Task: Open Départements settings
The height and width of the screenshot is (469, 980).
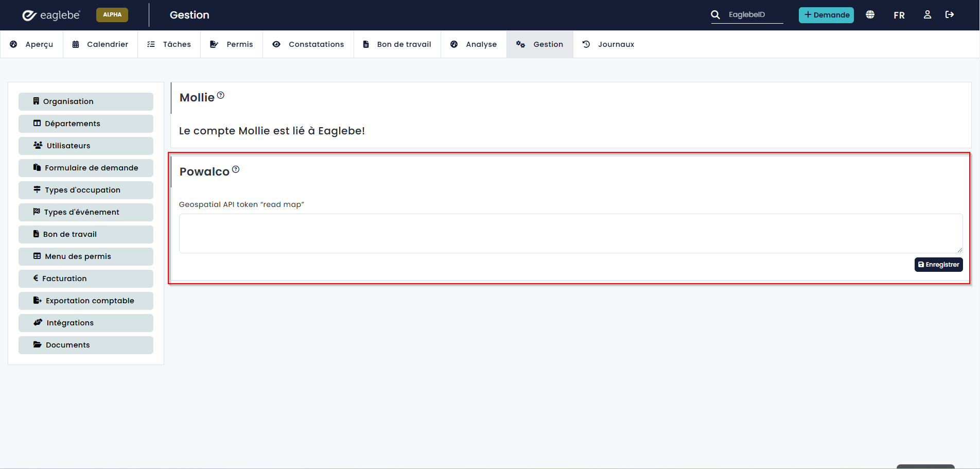Action: pos(86,124)
